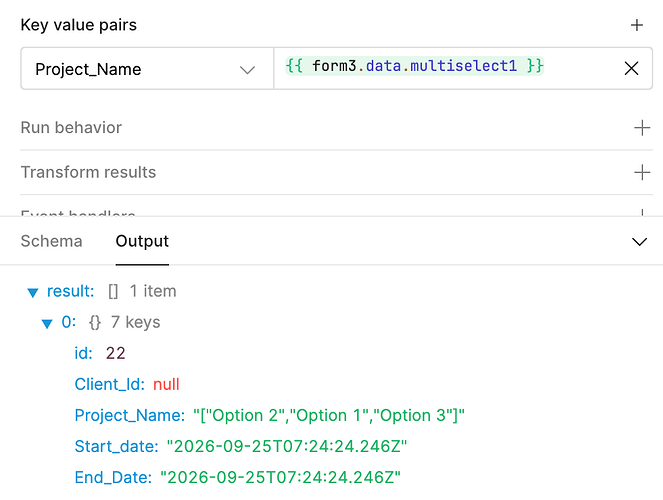Select the result key label
Image resolution: width=663 pixels, height=500 pixels.
pyautogui.click(x=70, y=291)
